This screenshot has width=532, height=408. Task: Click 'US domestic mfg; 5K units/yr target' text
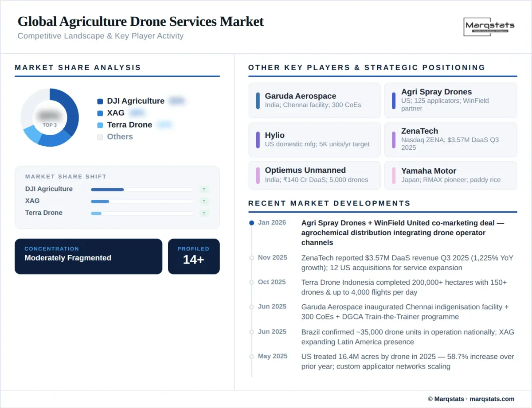point(317,144)
